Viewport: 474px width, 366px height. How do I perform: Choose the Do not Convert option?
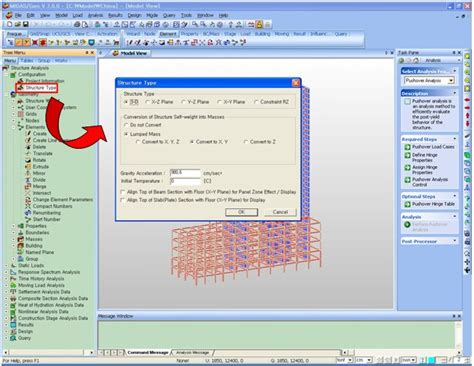[x=126, y=125]
